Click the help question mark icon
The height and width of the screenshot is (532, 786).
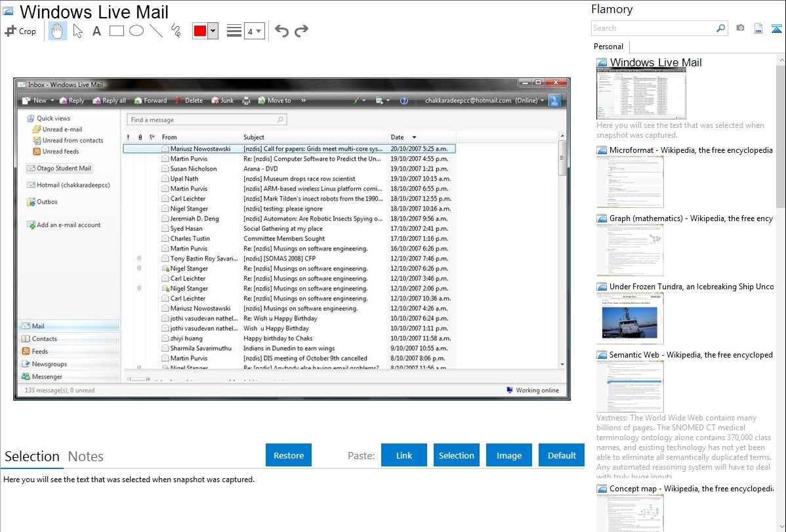[x=404, y=101]
